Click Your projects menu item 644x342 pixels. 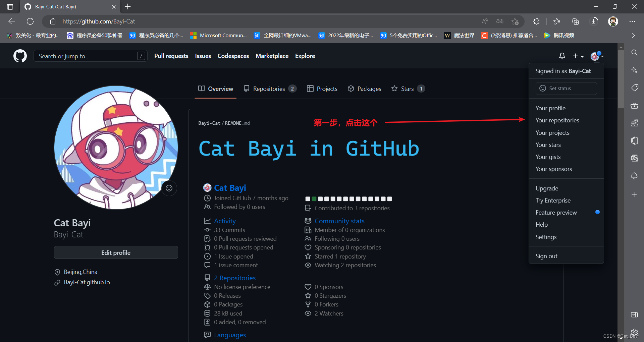[566, 133]
